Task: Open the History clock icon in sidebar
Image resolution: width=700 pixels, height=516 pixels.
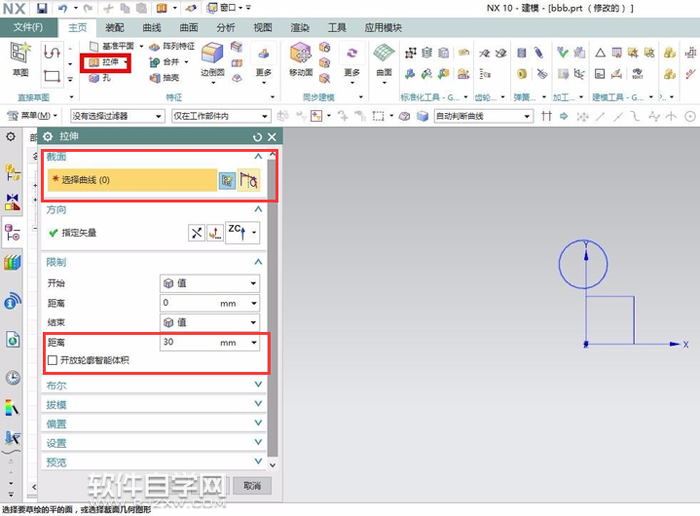Action: pos(13,377)
